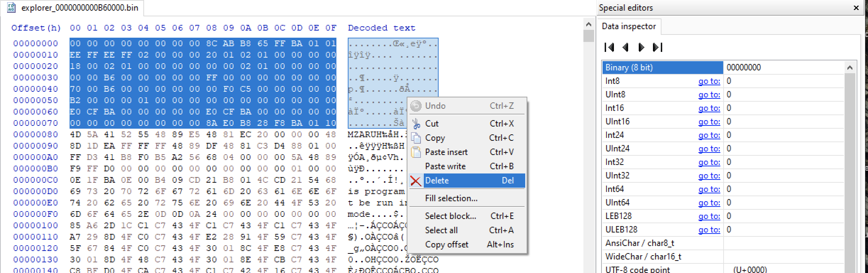Follow the go to link for UInt64
868x273 pixels.
(709, 203)
